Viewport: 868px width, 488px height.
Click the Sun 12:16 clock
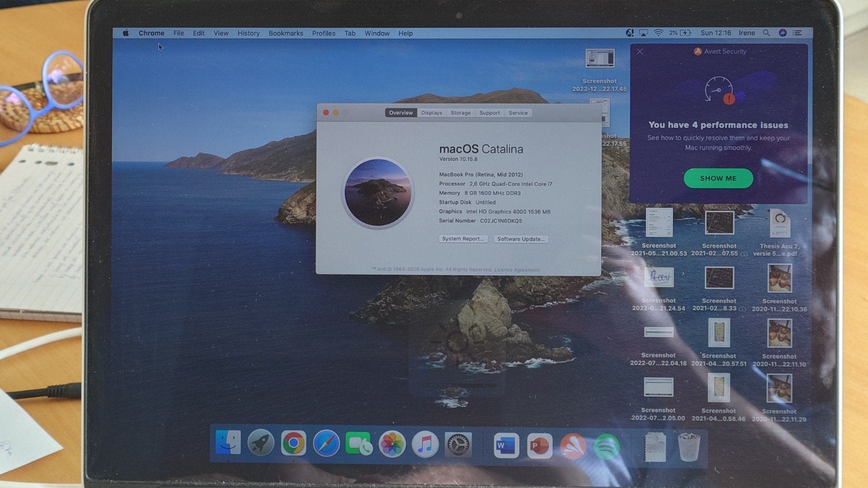(716, 33)
